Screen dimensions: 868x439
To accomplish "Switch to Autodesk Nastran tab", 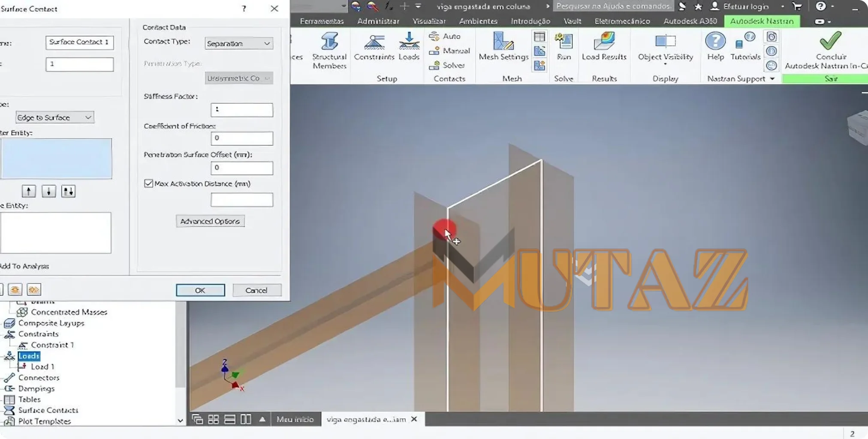I will coord(762,21).
